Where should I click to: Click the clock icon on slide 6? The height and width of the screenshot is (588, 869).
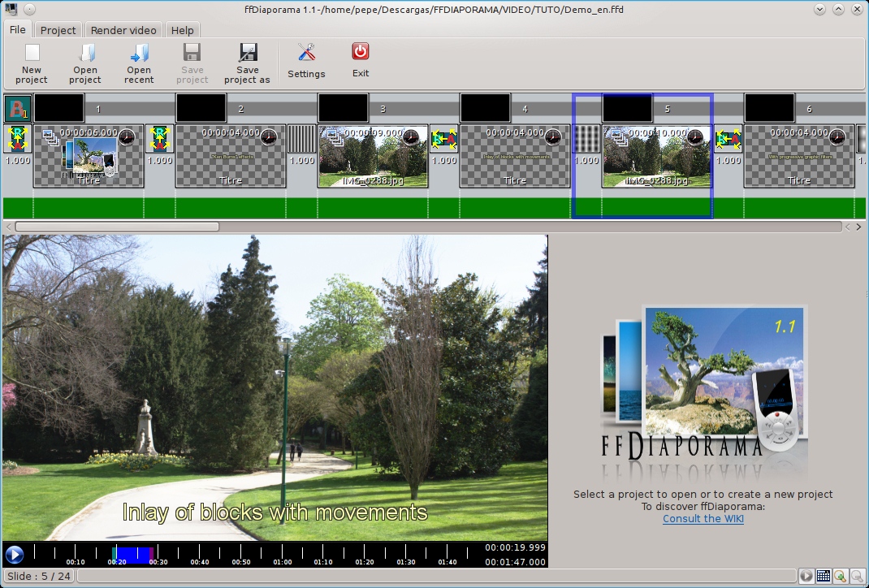pyautogui.click(x=837, y=136)
